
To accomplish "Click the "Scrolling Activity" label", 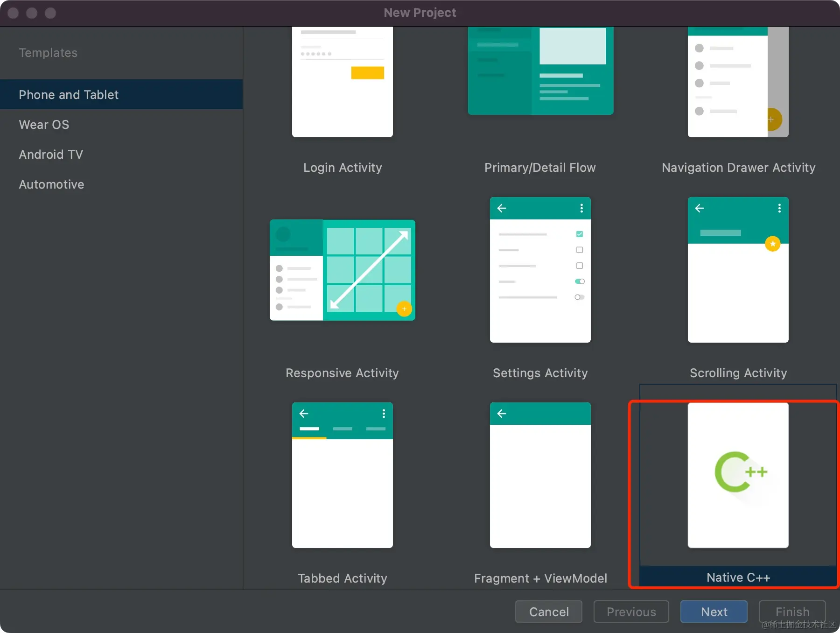I will [738, 373].
